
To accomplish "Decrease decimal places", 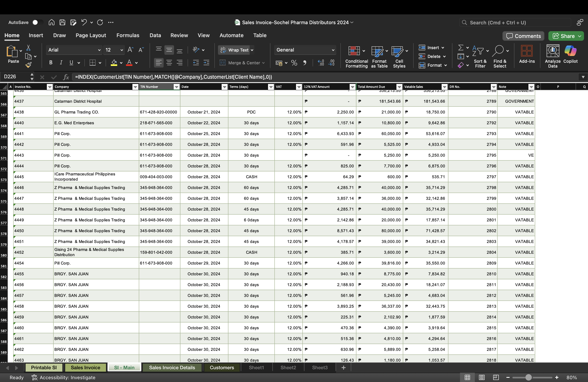I will [331, 63].
